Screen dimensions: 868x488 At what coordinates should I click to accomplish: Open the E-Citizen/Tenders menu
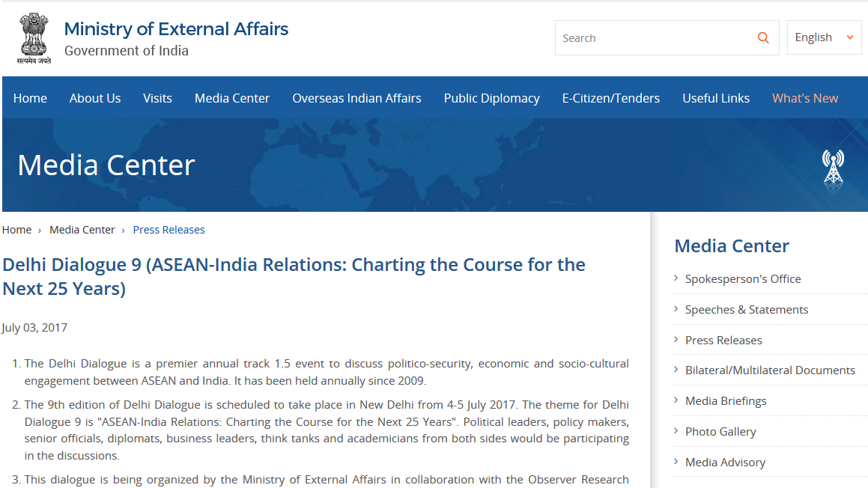tap(610, 98)
